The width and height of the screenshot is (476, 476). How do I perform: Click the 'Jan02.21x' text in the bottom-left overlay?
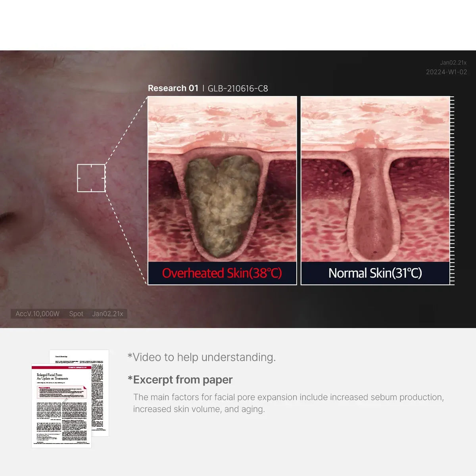(107, 314)
